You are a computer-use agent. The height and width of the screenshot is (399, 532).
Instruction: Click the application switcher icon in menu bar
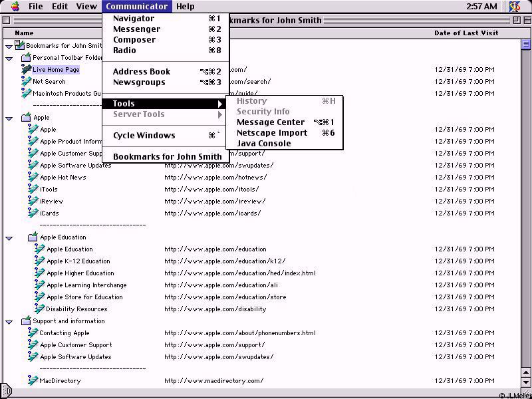click(514, 7)
